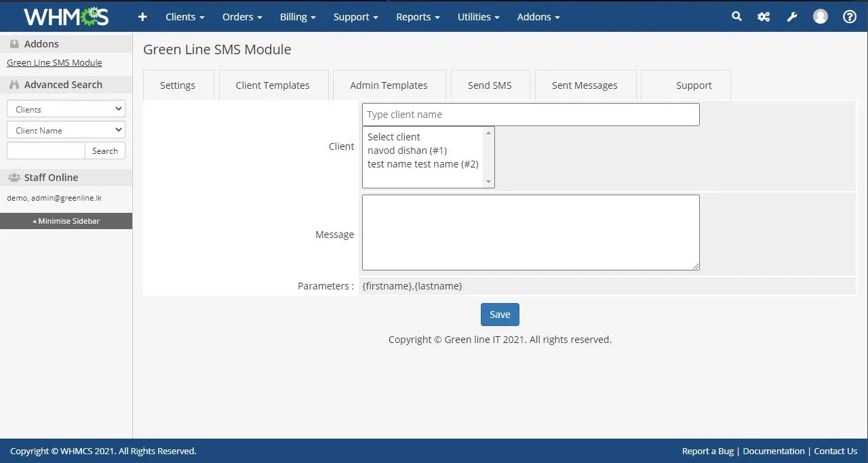This screenshot has width=868, height=463.
Task: Go to the Settings tab
Action: [178, 85]
